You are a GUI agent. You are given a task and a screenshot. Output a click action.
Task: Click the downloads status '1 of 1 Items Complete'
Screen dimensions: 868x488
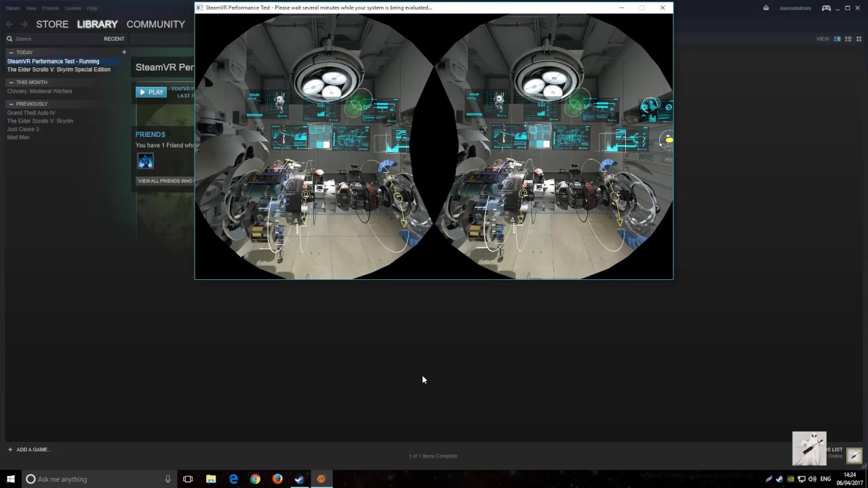(x=433, y=455)
